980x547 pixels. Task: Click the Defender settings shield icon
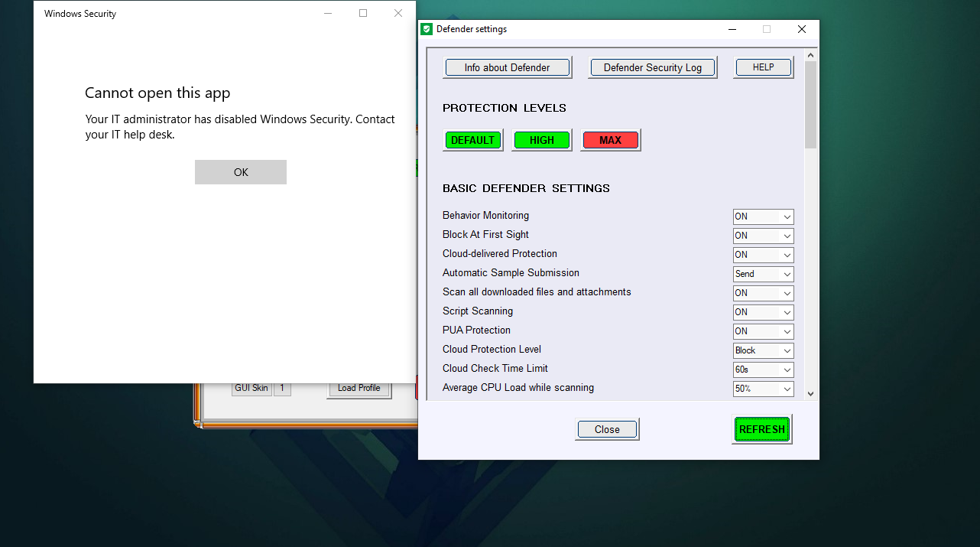pos(427,29)
